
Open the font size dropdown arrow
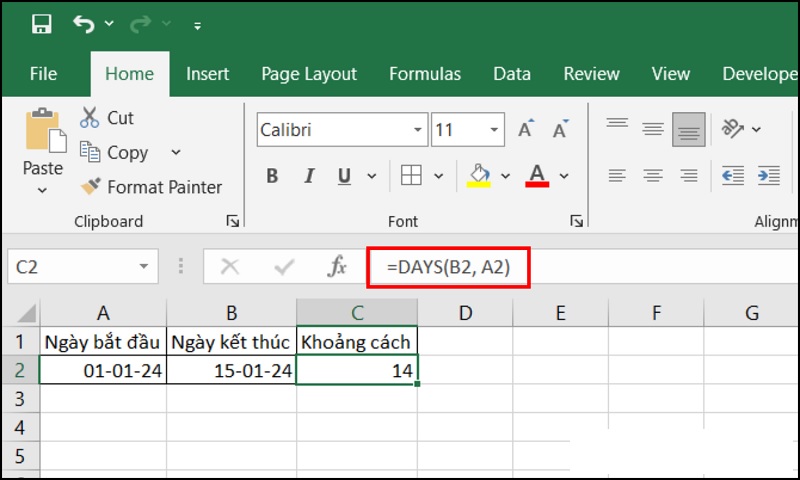495,130
